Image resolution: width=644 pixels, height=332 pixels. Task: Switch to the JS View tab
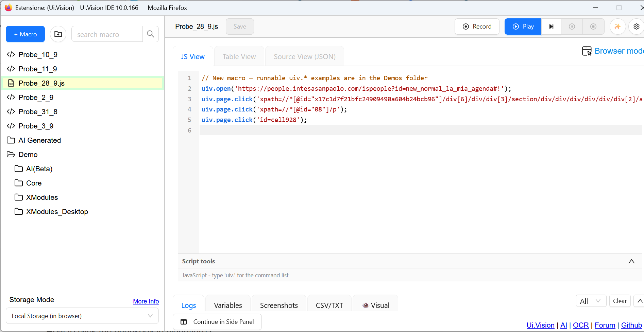(x=193, y=57)
